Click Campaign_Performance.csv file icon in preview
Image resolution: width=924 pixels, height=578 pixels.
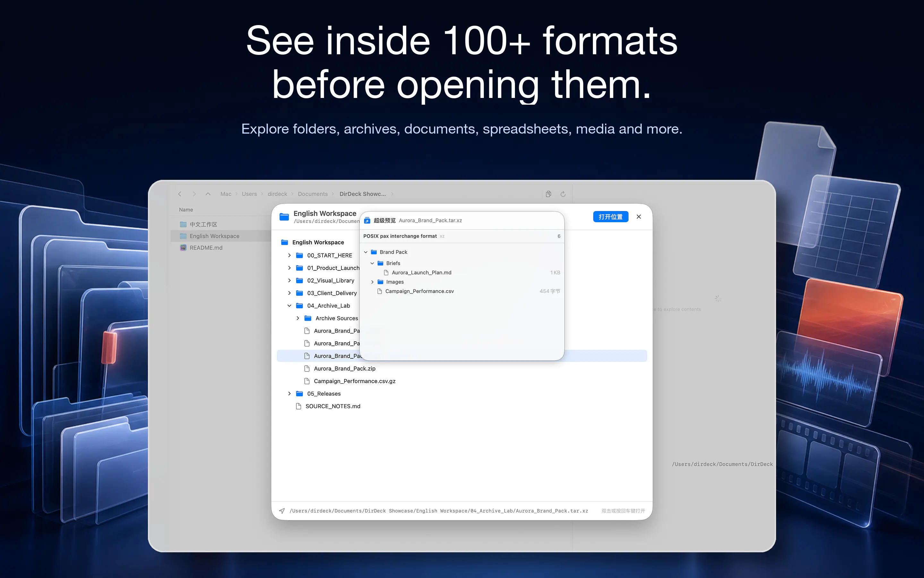(380, 291)
